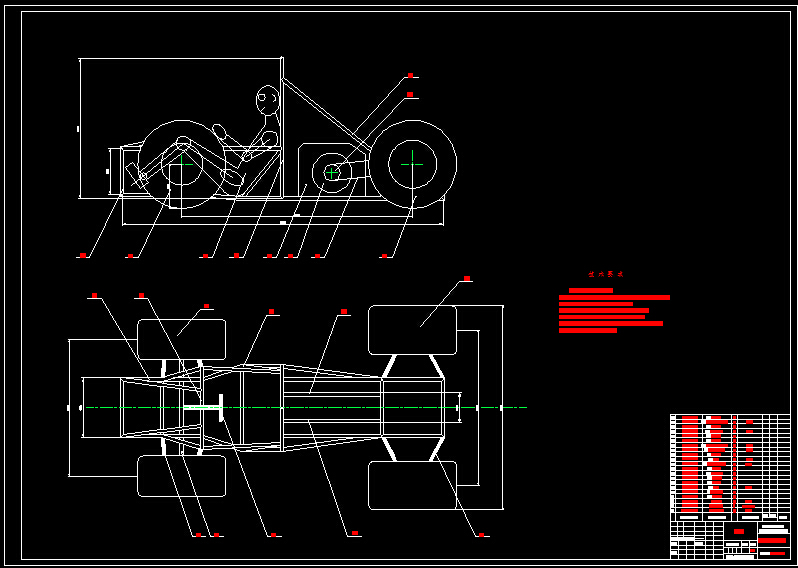Click the parts list table above the title block

(730, 467)
